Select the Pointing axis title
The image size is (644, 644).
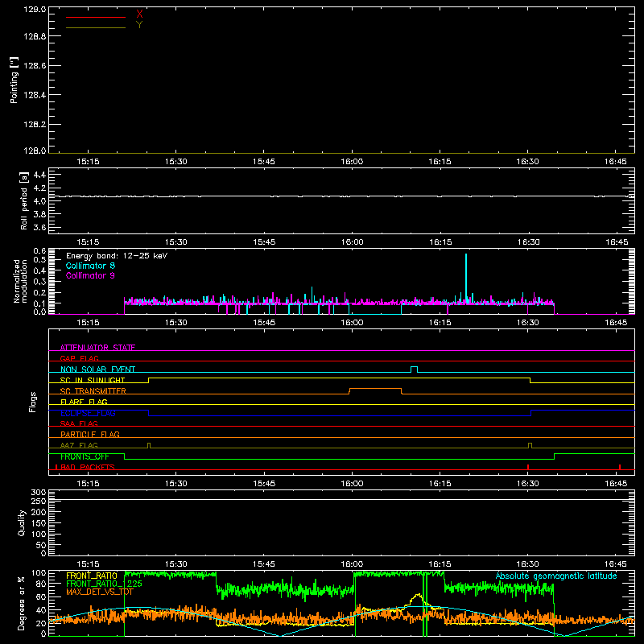coord(14,80)
